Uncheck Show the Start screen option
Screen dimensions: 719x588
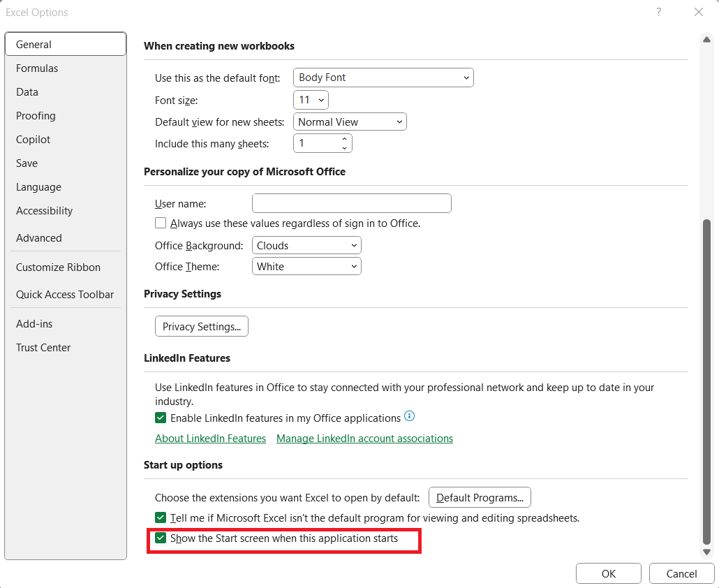coord(161,538)
